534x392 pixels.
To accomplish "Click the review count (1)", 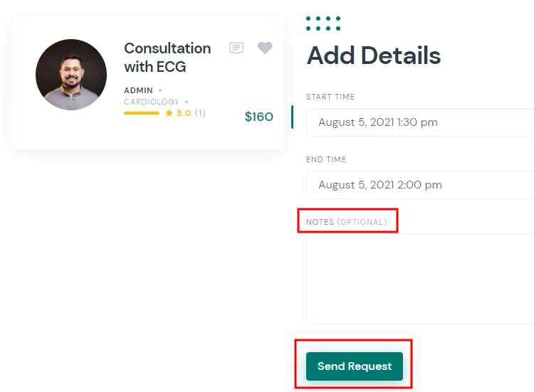I will pyautogui.click(x=200, y=113).
